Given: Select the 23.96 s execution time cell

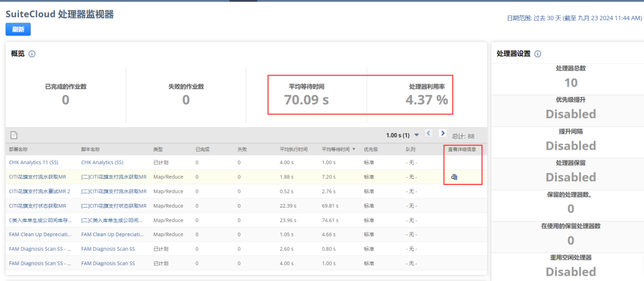Looking at the screenshot, I should click(x=287, y=220).
